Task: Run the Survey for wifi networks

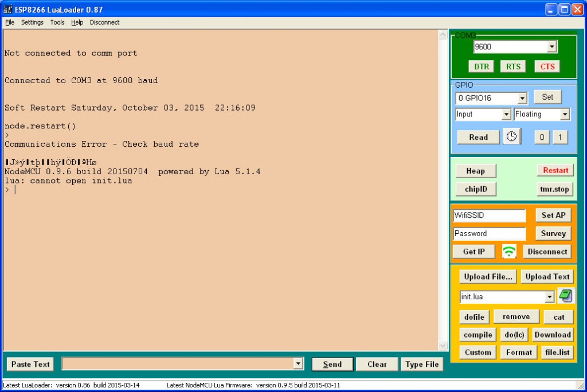Action: click(x=553, y=233)
